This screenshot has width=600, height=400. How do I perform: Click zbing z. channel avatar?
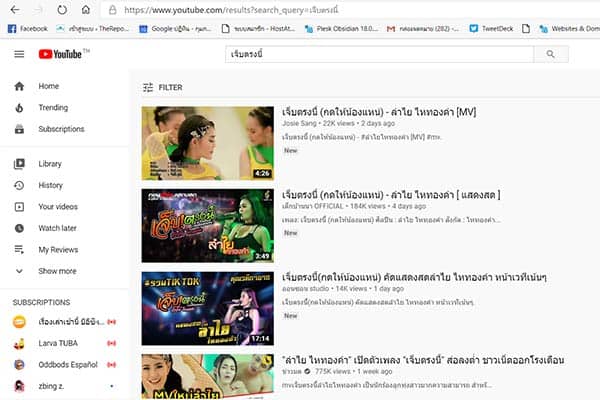click(19, 386)
